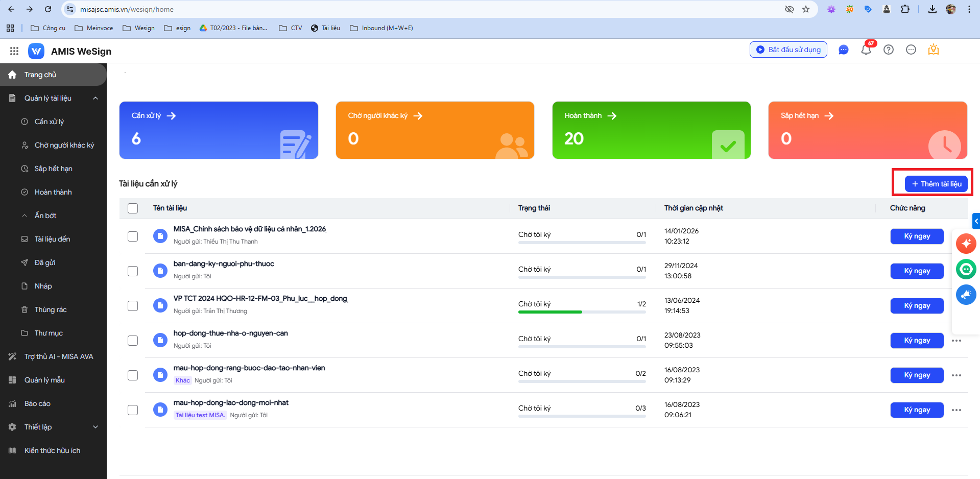Click the green chat support floating icon
Viewport: 980px width, 479px height.
click(966, 269)
